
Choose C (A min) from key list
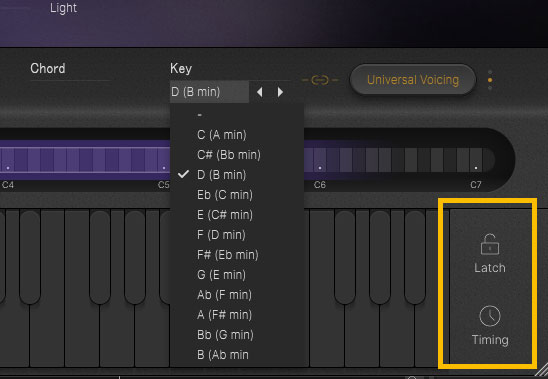click(x=237, y=135)
